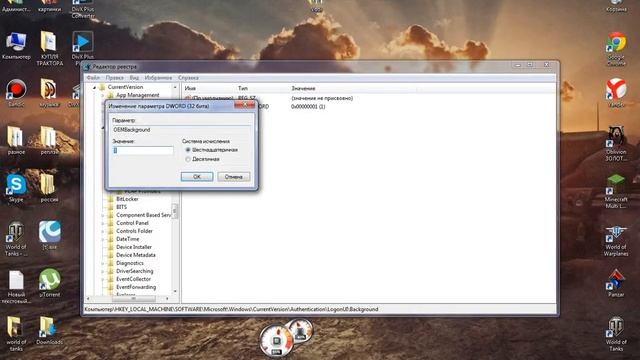Click the tree vertical scrollbar thumb

coord(175,211)
